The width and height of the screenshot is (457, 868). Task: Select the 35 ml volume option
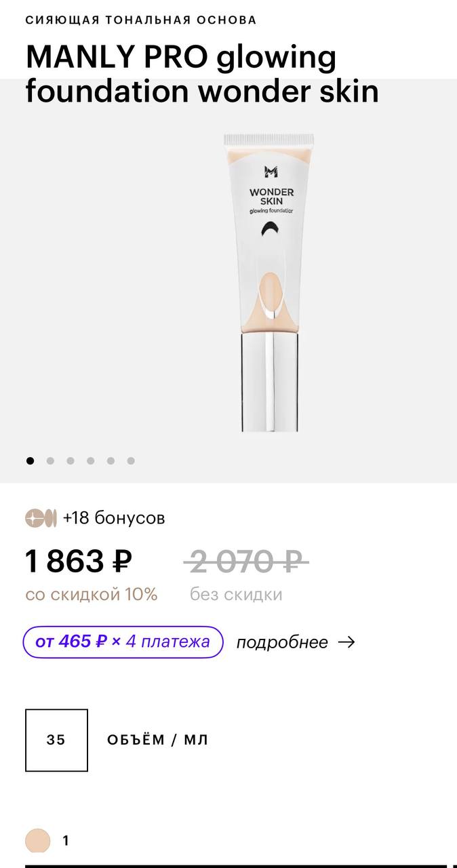click(56, 740)
